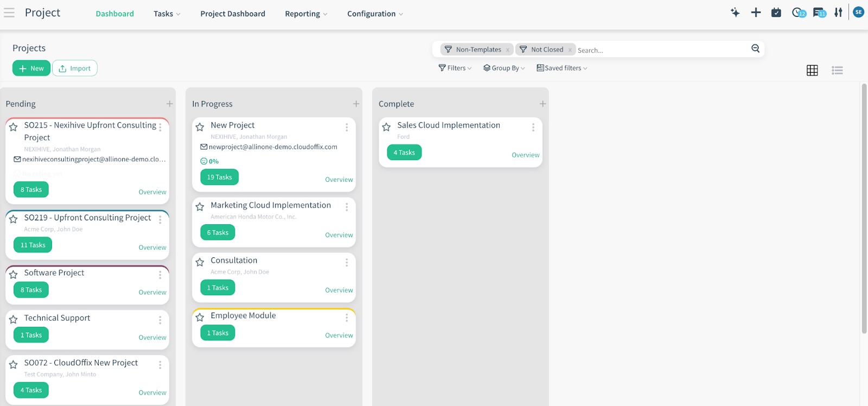Remove the Not Closed filter tag
868x406 pixels.
click(570, 50)
